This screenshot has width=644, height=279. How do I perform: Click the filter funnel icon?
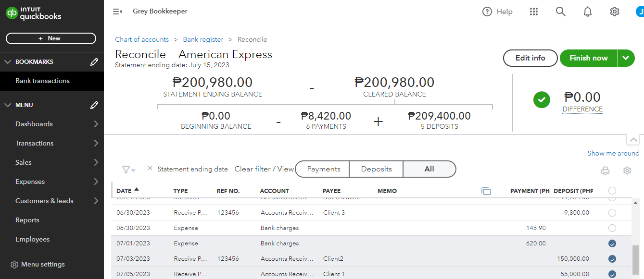click(x=126, y=170)
